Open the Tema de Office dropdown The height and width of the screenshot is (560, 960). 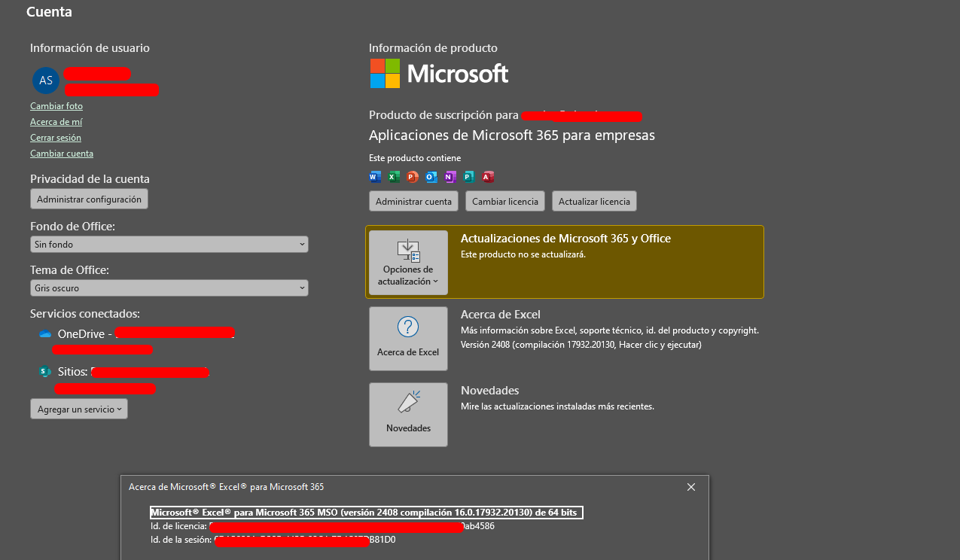coord(169,288)
